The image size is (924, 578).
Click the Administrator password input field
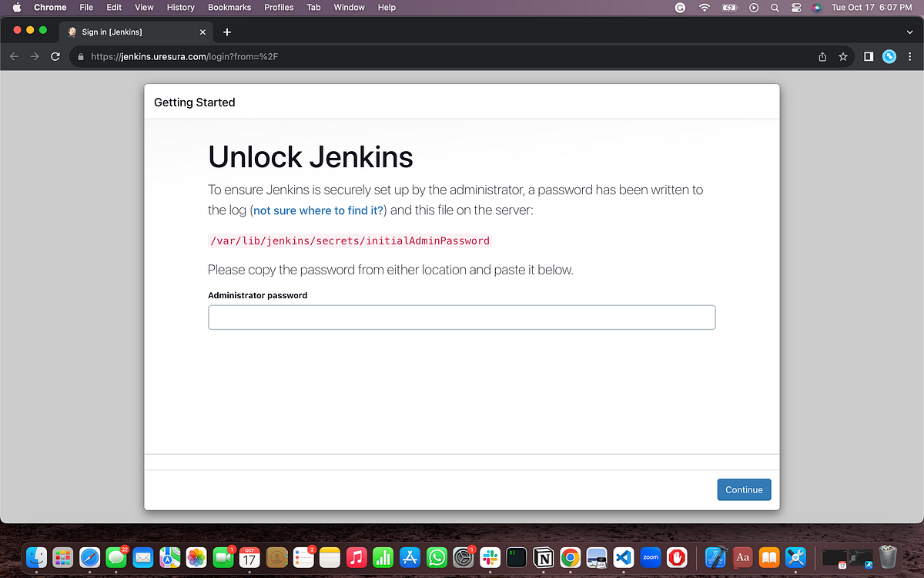point(461,317)
